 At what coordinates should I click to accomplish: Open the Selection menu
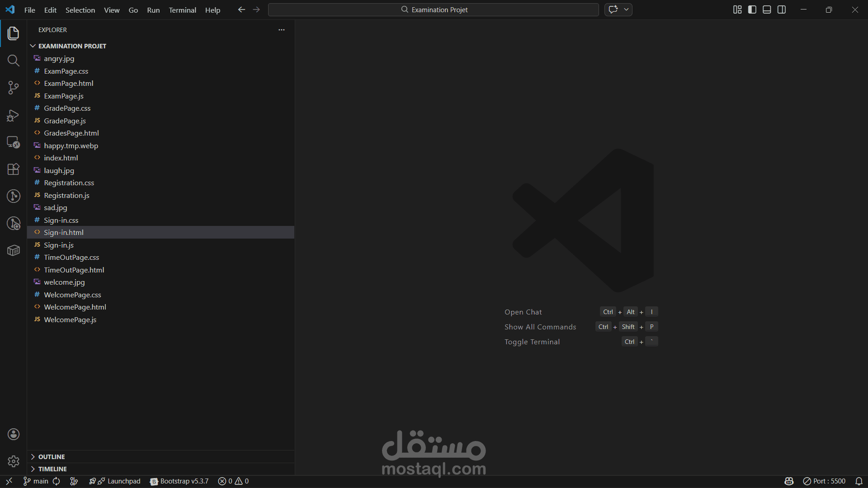tap(80, 10)
